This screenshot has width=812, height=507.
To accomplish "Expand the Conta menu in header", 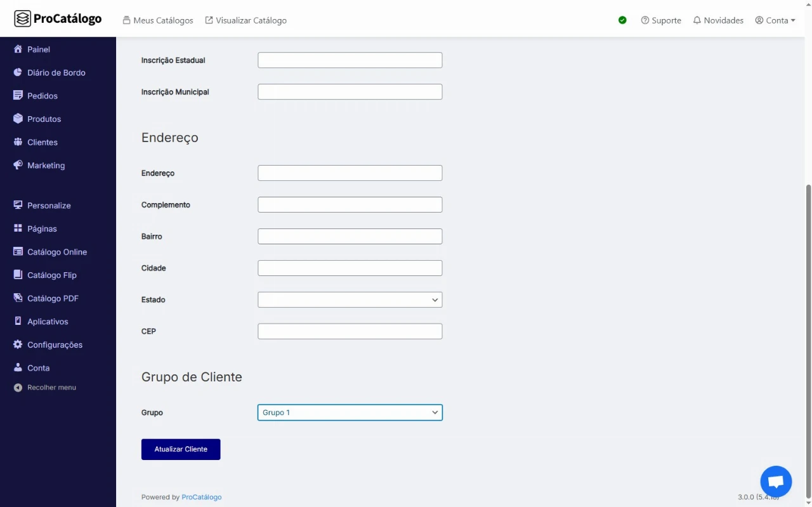I will click(x=775, y=20).
